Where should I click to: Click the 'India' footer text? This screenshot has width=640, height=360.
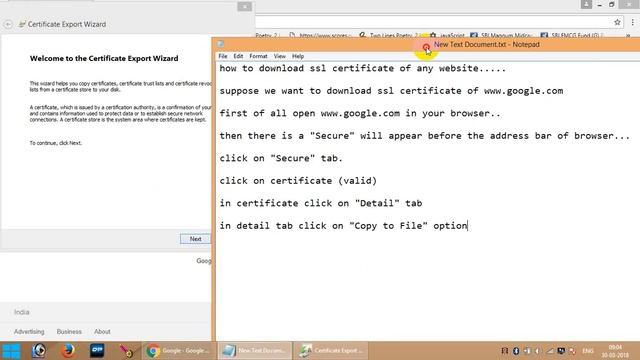tap(22, 312)
